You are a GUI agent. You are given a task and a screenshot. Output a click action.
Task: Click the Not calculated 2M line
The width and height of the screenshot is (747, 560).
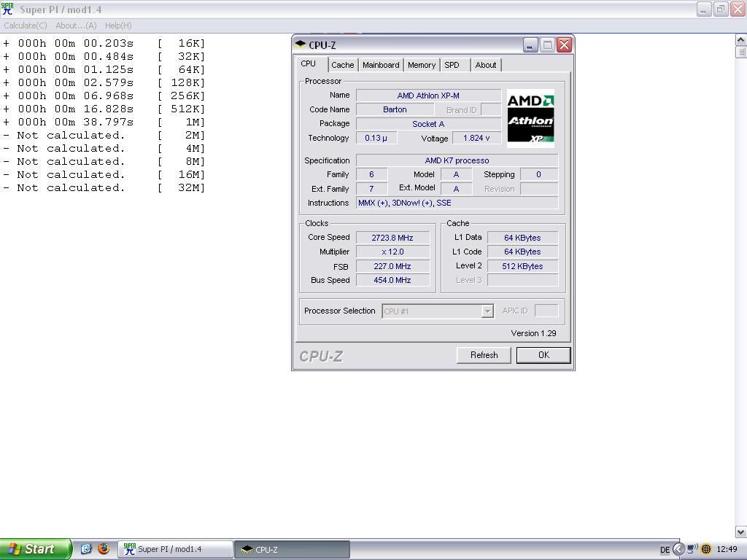pos(104,135)
